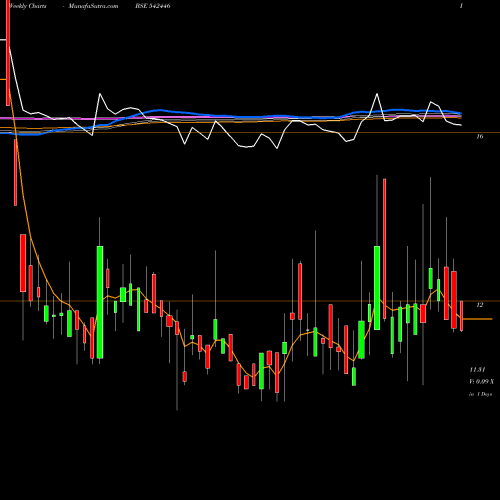Click the 16 price axis label
Image resolution: width=500 pixels, height=500 pixels.
(x=480, y=136)
